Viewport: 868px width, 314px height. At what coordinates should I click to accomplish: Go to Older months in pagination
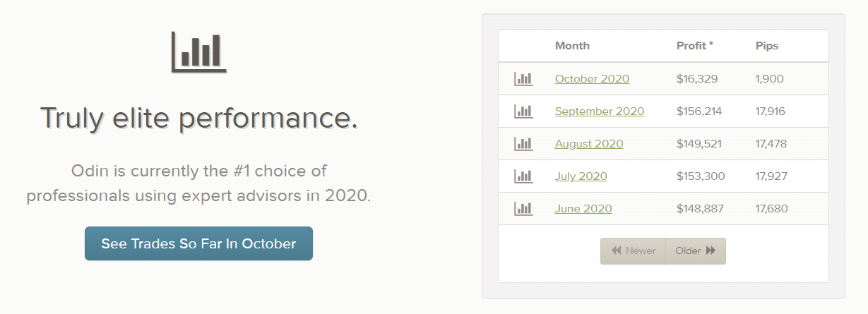pyautogui.click(x=696, y=251)
